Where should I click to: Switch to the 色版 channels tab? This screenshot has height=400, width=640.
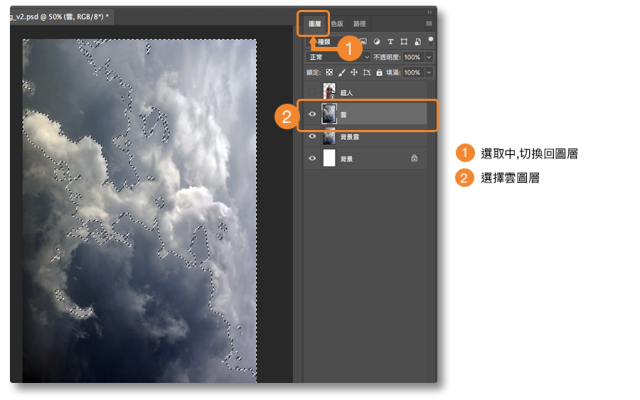[337, 22]
